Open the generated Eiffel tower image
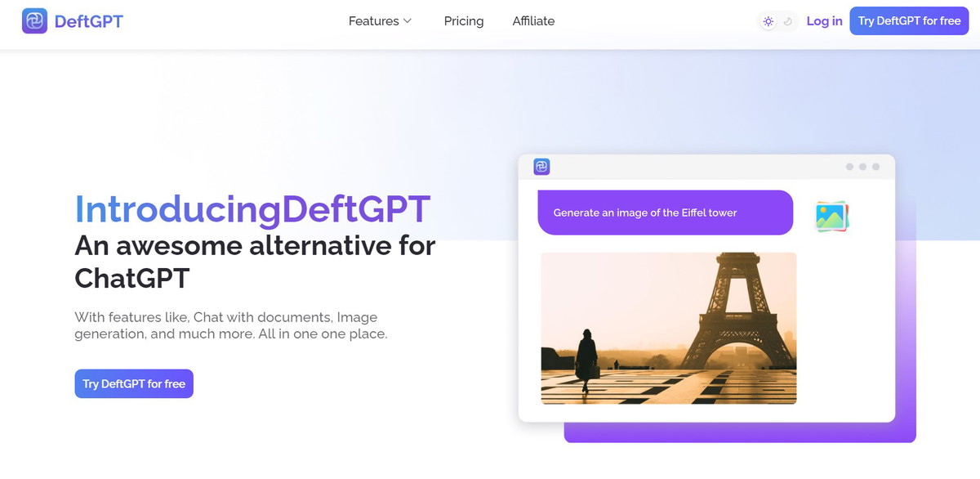 tap(668, 328)
